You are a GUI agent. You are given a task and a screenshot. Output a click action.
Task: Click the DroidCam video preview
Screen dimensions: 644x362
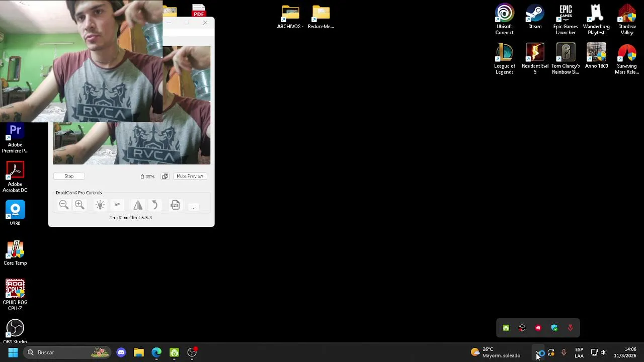click(131, 143)
